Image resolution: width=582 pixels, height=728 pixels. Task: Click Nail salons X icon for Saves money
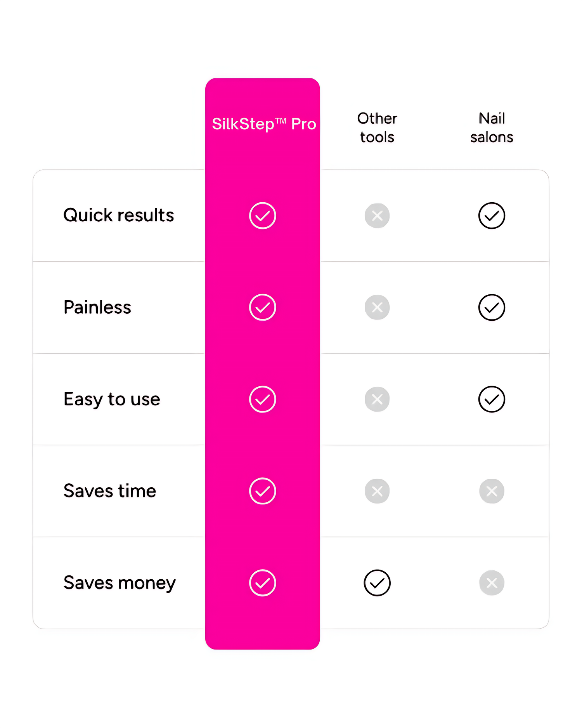pyautogui.click(x=492, y=583)
